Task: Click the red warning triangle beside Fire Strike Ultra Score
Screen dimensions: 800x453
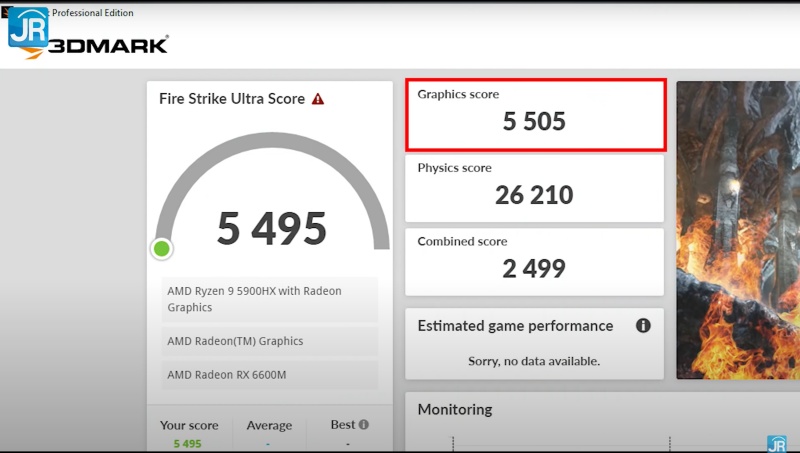Action: point(318,99)
